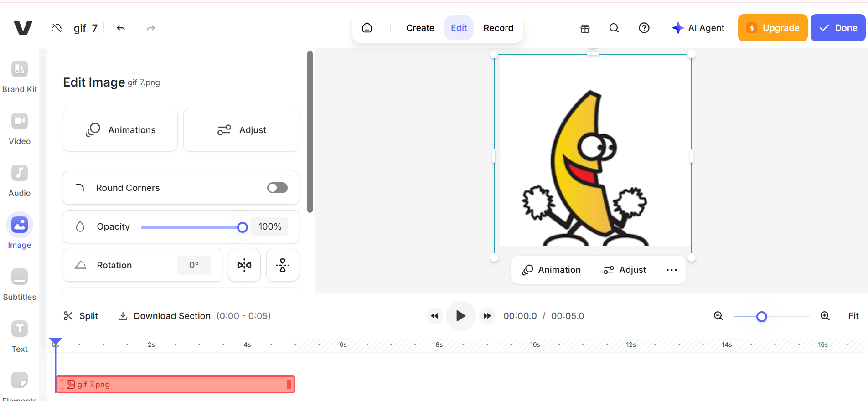
Task: Toggle Round Corners switch
Action: (277, 188)
